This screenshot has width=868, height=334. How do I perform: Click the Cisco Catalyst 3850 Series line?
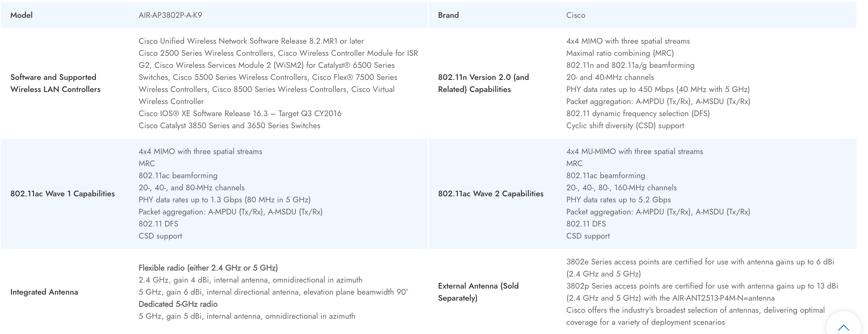[x=229, y=126]
